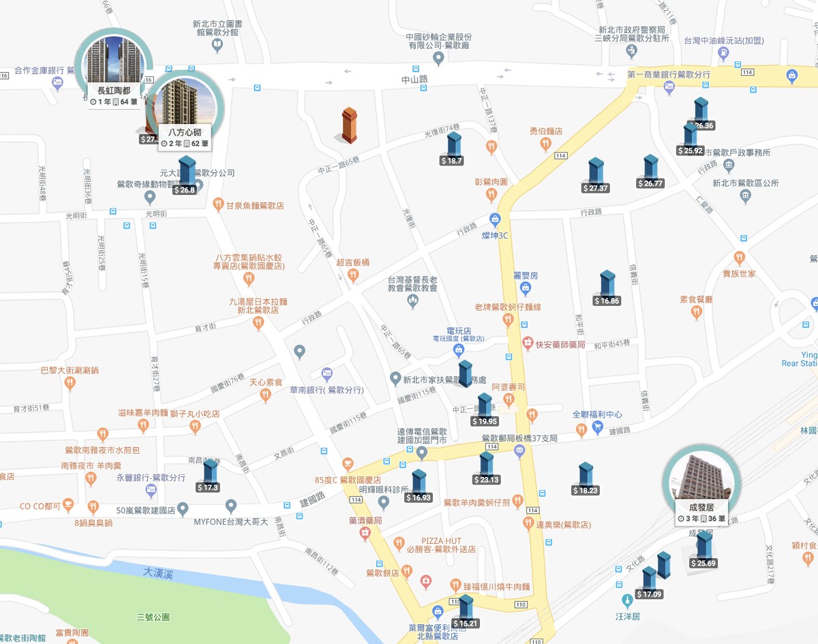Viewport: 818px width, 644px height.
Task: Click the 超吉飯桶 restaurant pin
Action: pos(352,275)
